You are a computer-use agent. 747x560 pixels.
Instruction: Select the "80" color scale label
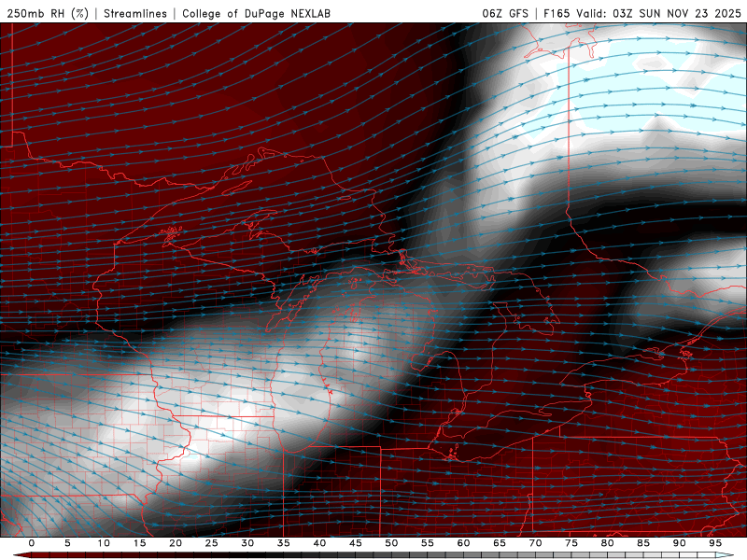[x=607, y=543]
